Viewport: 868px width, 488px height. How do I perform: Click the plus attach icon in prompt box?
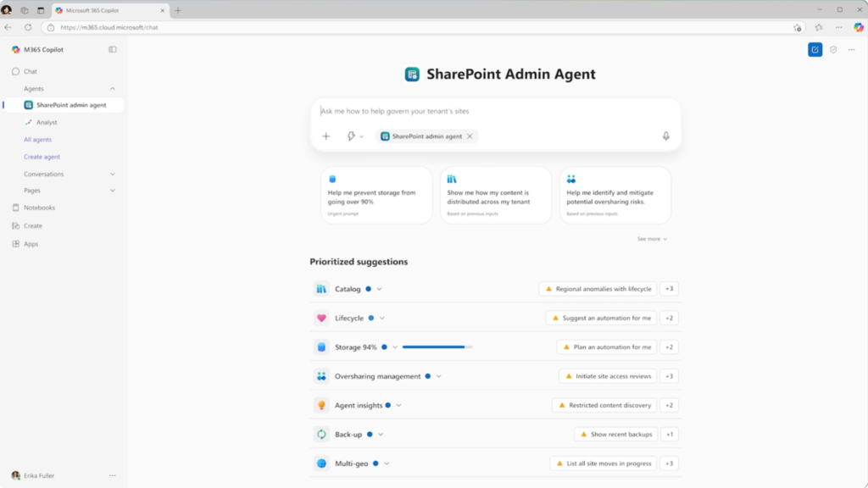(x=326, y=136)
